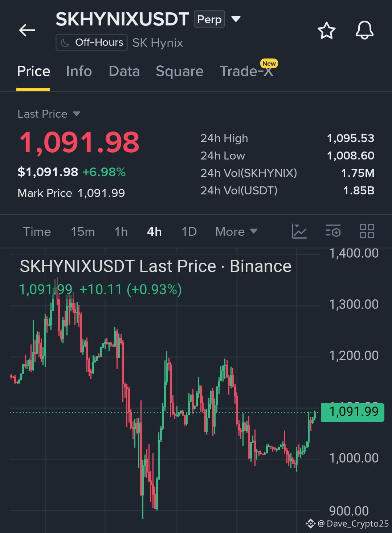Tap the Perp contract label
Viewport: 392px width, 533px height.
[x=209, y=19]
